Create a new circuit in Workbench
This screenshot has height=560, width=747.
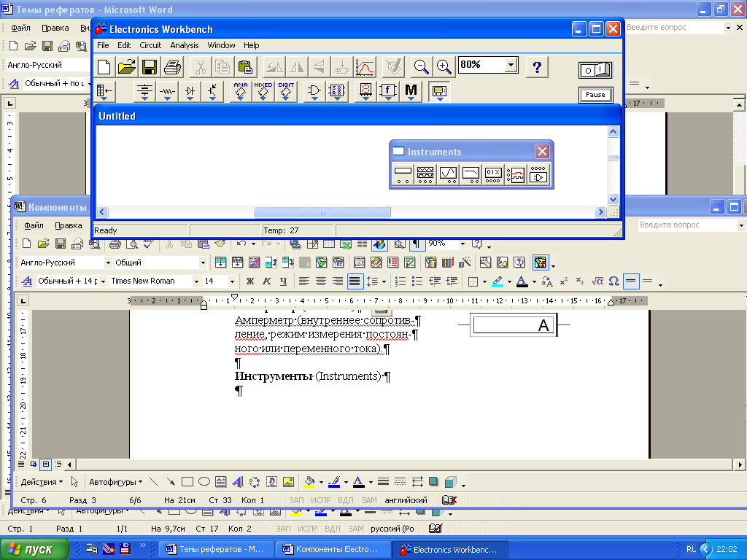pyautogui.click(x=104, y=66)
